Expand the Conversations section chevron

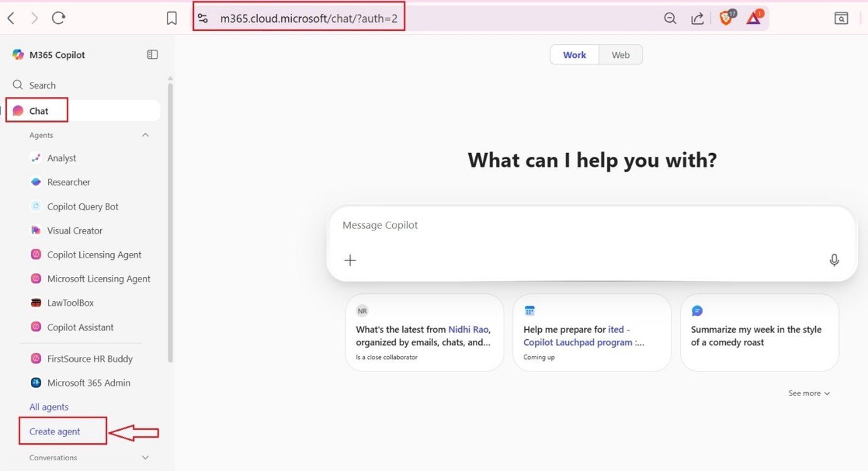point(145,458)
